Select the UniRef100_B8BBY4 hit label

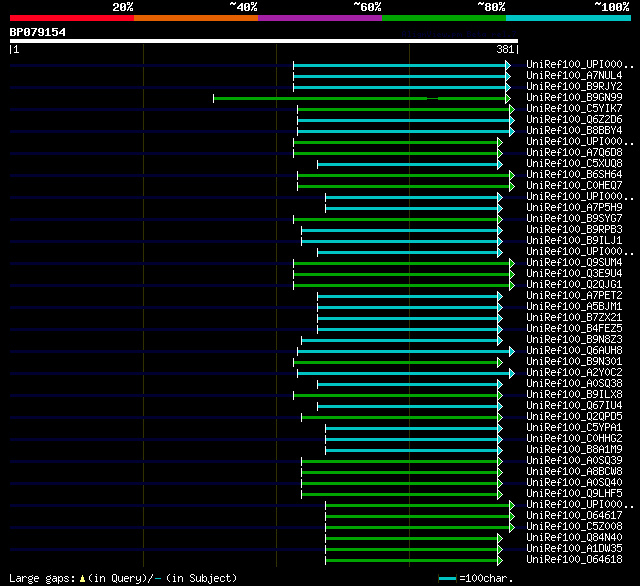tap(574, 131)
